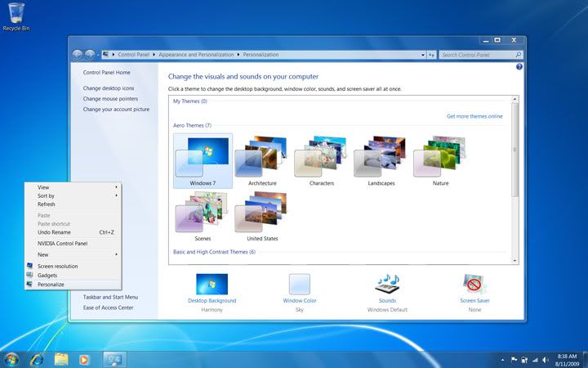Click Change mouse pointers link

tap(110, 98)
